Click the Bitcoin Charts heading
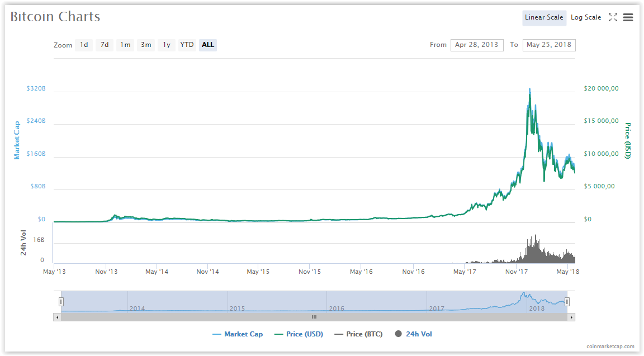This screenshot has width=644, height=356. click(x=55, y=17)
